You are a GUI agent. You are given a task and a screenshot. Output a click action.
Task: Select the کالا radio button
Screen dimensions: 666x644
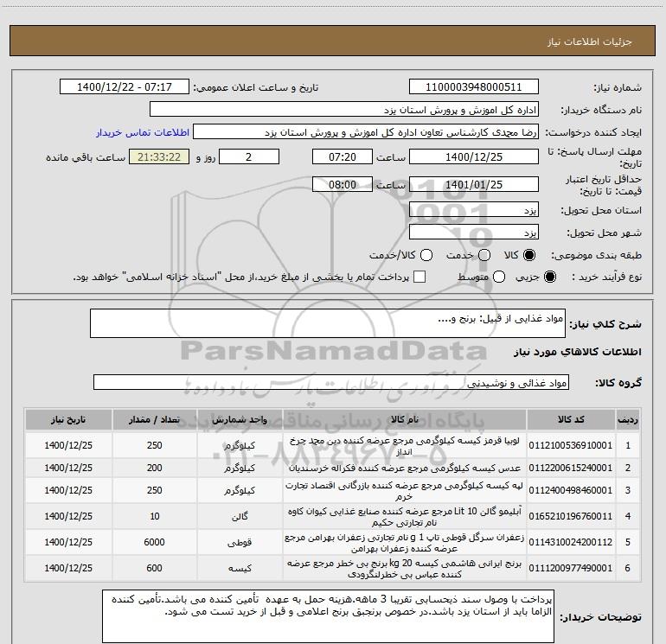pyautogui.click(x=529, y=255)
